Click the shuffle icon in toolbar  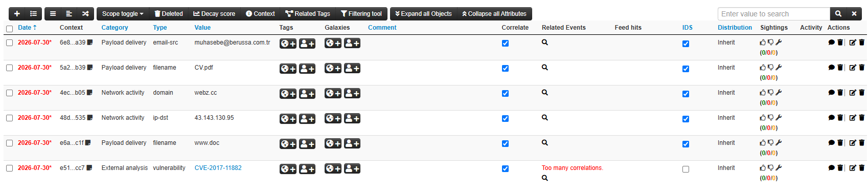pyautogui.click(x=85, y=14)
